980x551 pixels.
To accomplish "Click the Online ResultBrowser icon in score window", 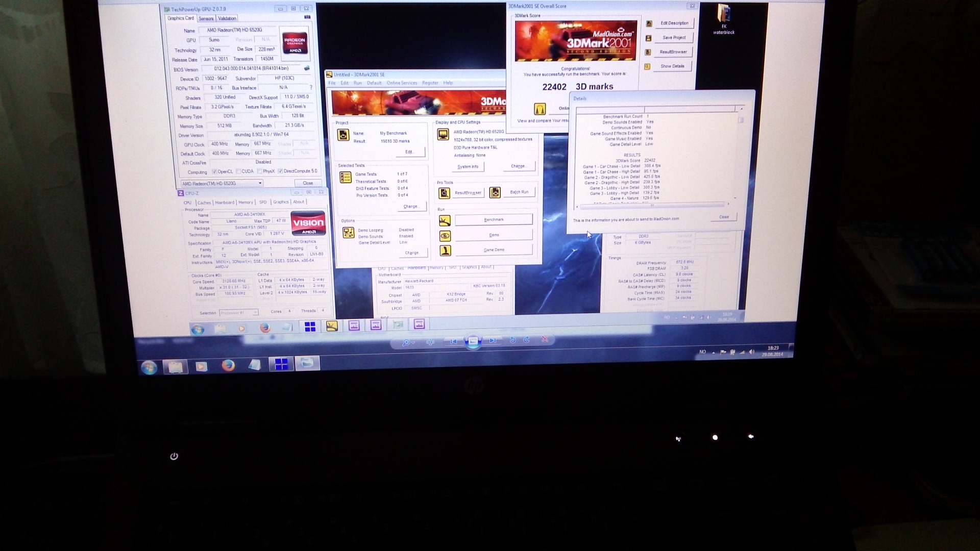I will [540, 109].
